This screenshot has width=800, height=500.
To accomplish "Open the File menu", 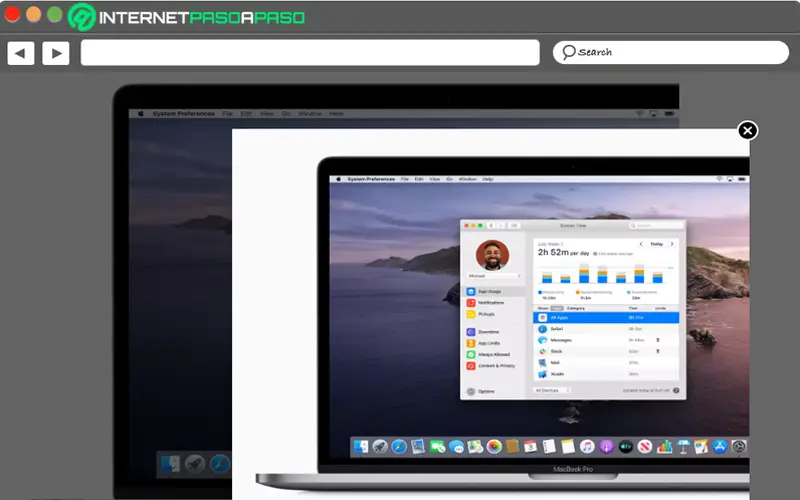I will pyautogui.click(x=405, y=179).
